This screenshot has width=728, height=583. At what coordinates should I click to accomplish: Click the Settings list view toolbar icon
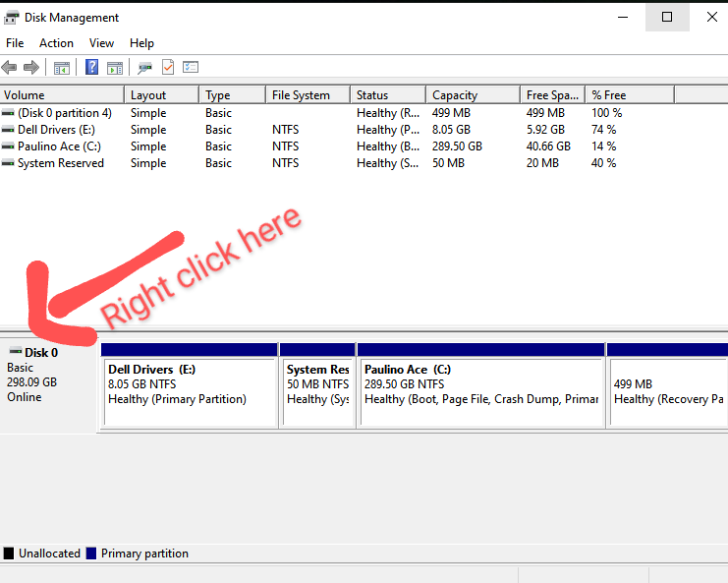(x=191, y=68)
